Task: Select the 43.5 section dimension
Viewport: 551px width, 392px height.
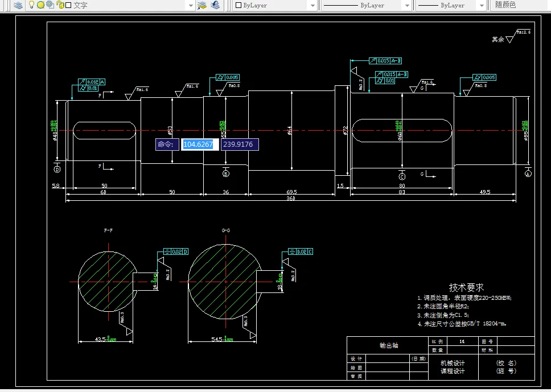Action: pos(105,339)
